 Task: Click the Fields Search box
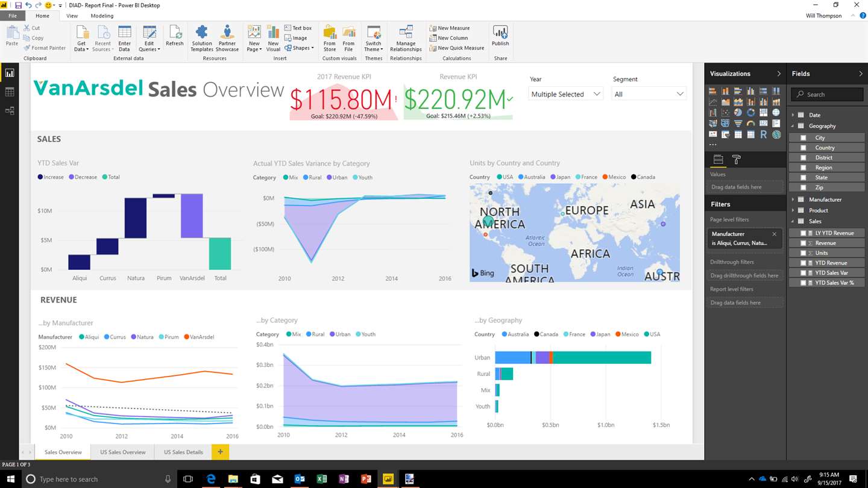point(828,94)
